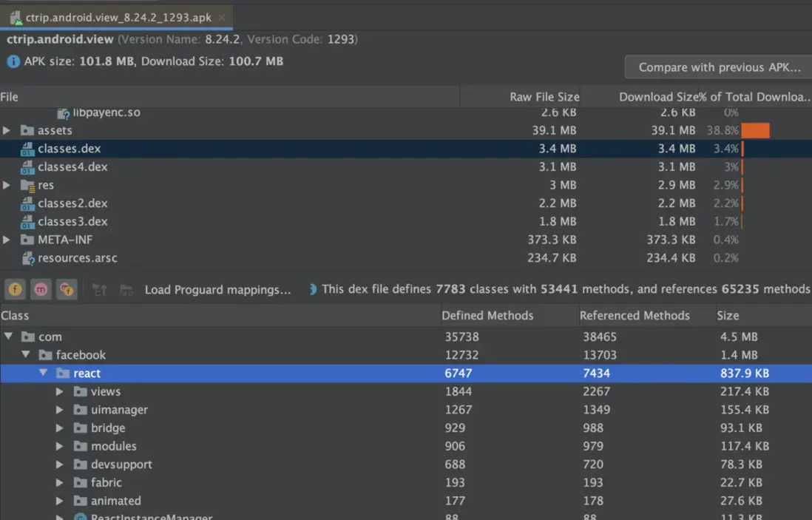The height and width of the screenshot is (520, 812).
Task: Click the assets folder icon
Action: tap(28, 131)
